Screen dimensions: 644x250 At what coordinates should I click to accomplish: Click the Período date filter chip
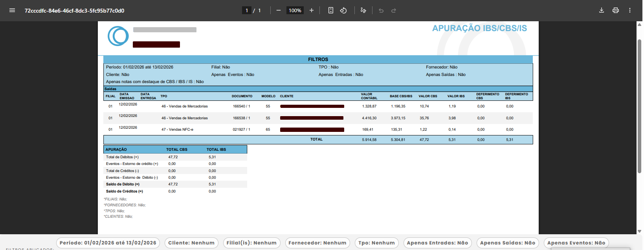coord(108,243)
